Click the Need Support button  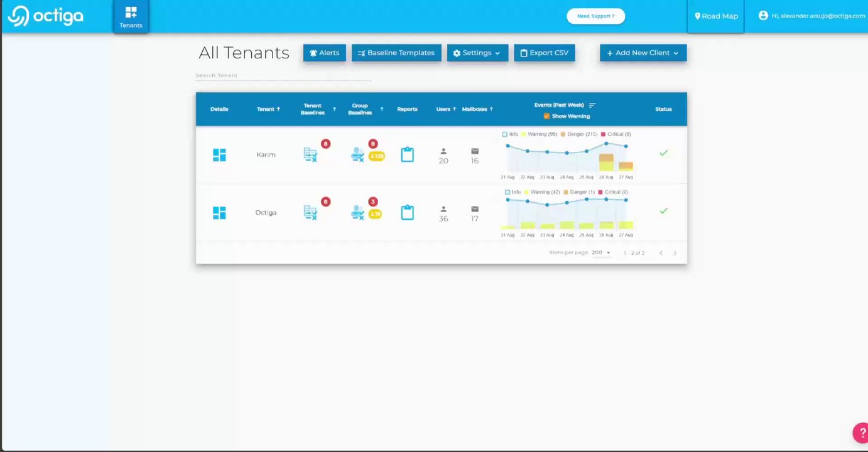click(x=595, y=16)
